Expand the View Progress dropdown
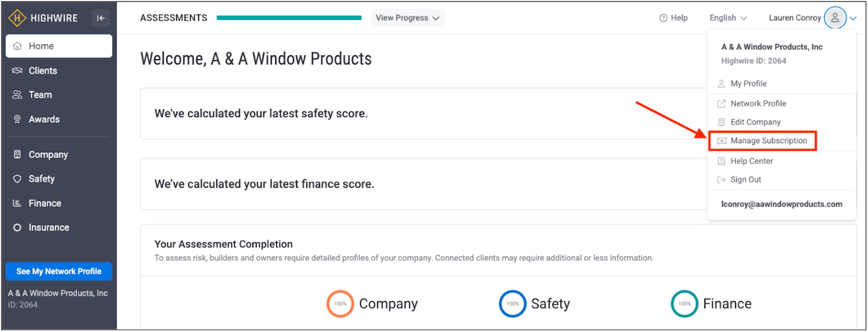The height and width of the screenshot is (332, 868). tap(407, 18)
